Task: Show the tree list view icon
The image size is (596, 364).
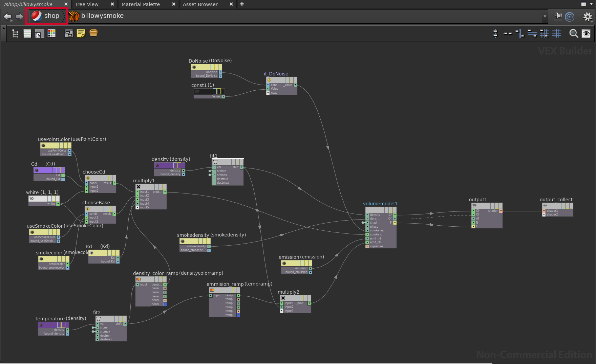Action: click(15, 33)
